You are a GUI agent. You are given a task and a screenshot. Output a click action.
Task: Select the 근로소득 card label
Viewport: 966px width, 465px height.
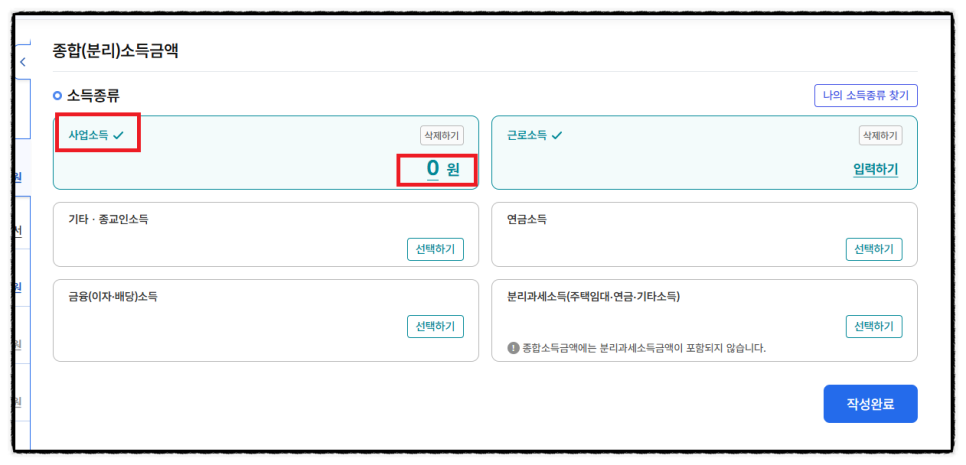click(x=527, y=136)
